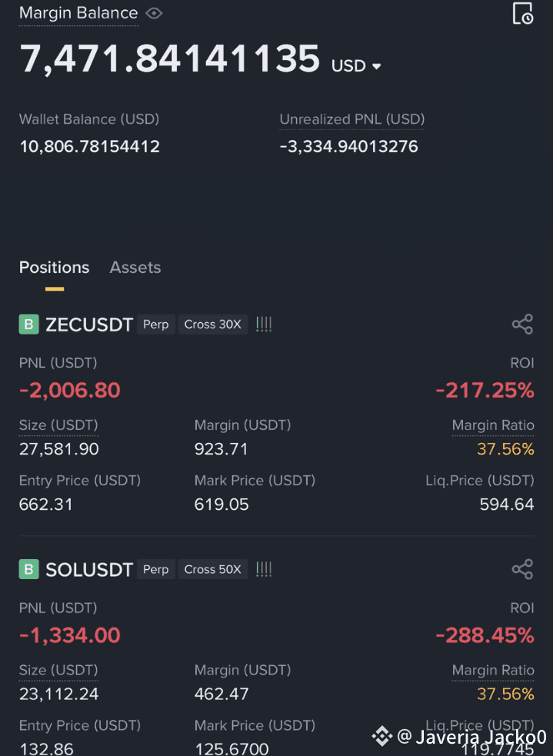Change the ZECUSDT Cross 30X leverage

(212, 325)
